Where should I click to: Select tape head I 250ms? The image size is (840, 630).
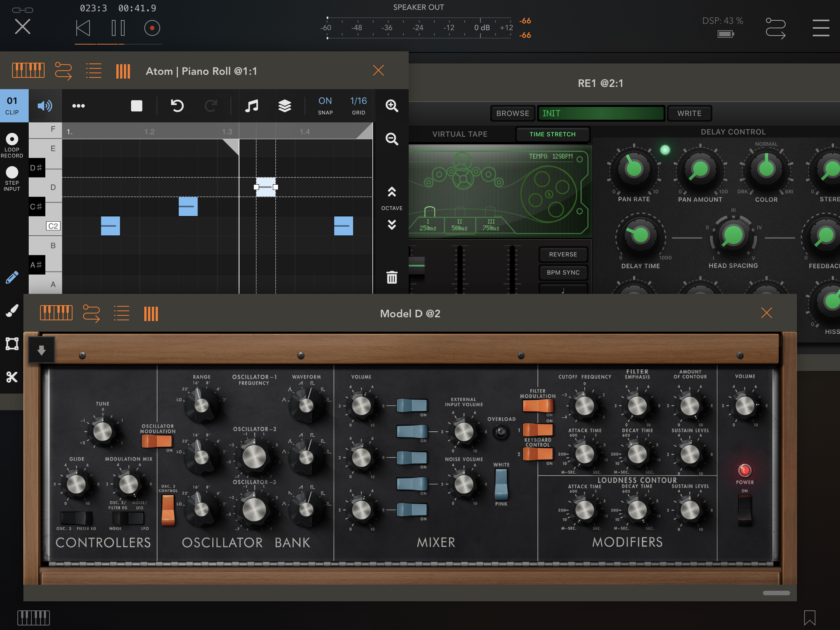click(x=428, y=225)
